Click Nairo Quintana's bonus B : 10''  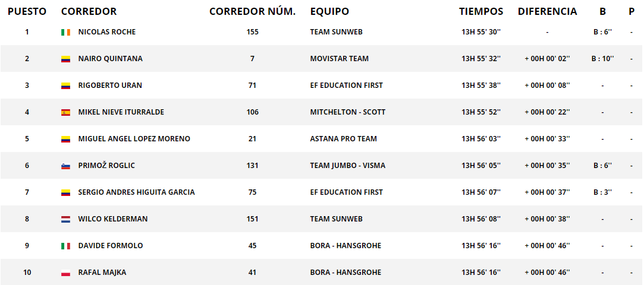coord(602,59)
